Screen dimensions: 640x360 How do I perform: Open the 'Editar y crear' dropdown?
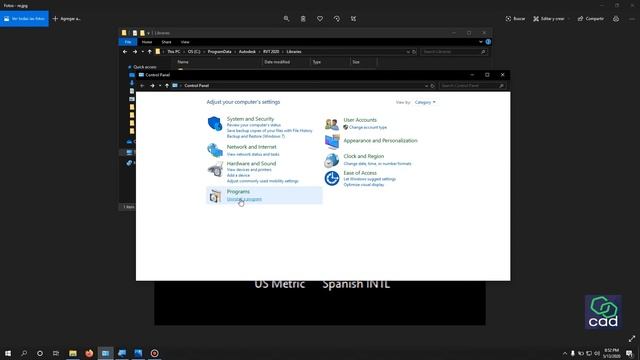pyautogui.click(x=551, y=19)
